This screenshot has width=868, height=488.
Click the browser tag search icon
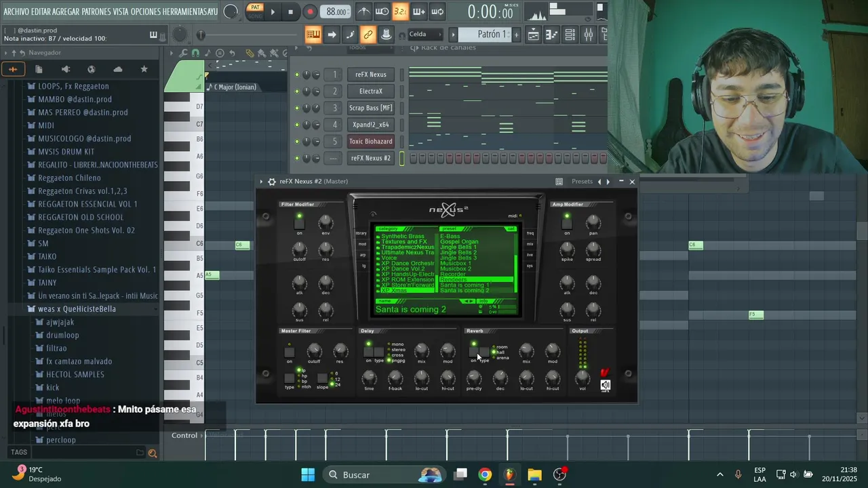(153, 453)
